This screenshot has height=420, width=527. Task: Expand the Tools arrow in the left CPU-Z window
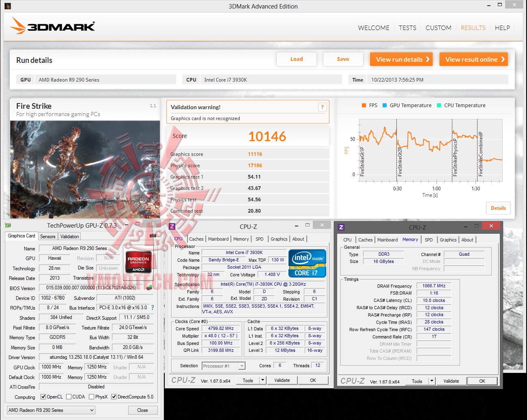(x=263, y=380)
